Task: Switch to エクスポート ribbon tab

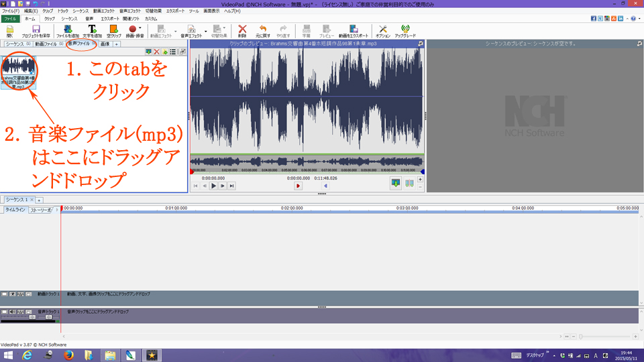Action: click(x=109, y=19)
